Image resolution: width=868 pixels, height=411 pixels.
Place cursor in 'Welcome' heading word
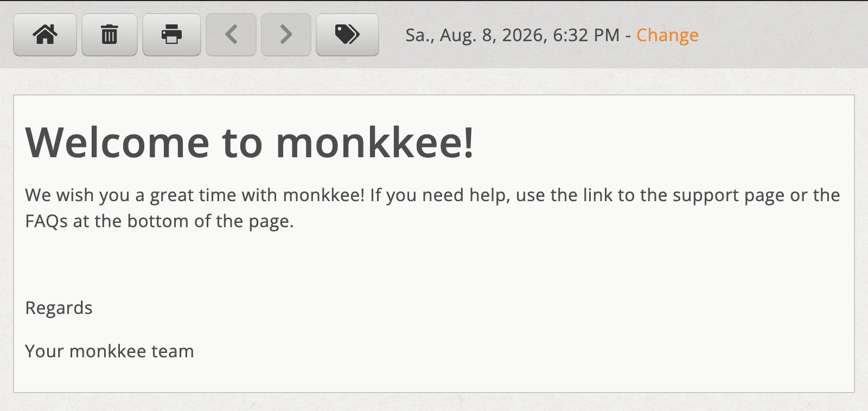[117, 143]
